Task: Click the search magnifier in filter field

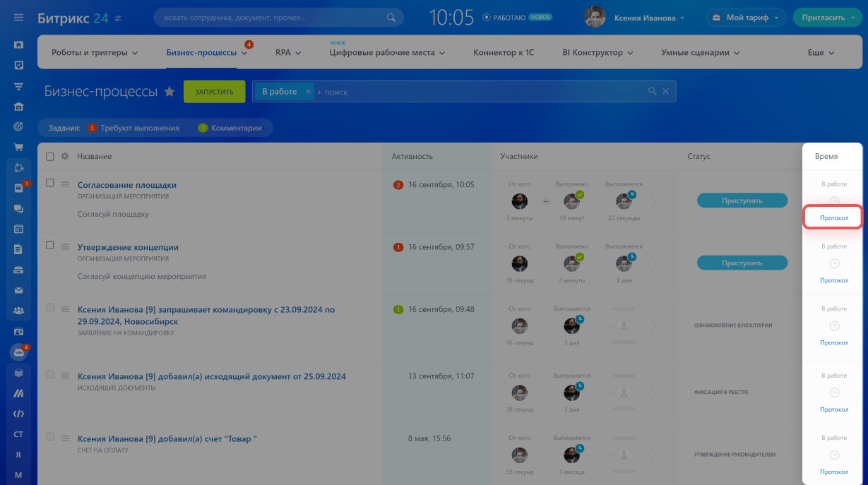Action: click(653, 92)
